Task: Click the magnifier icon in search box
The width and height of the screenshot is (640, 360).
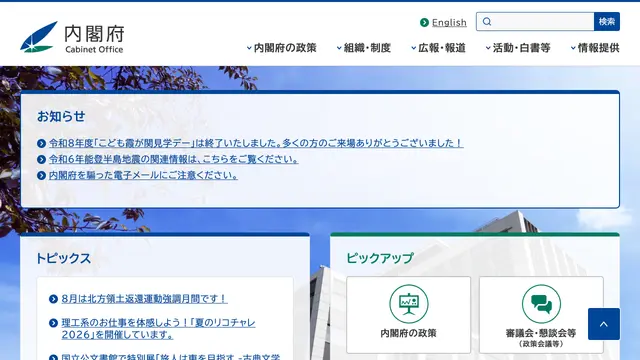Action: point(487,22)
